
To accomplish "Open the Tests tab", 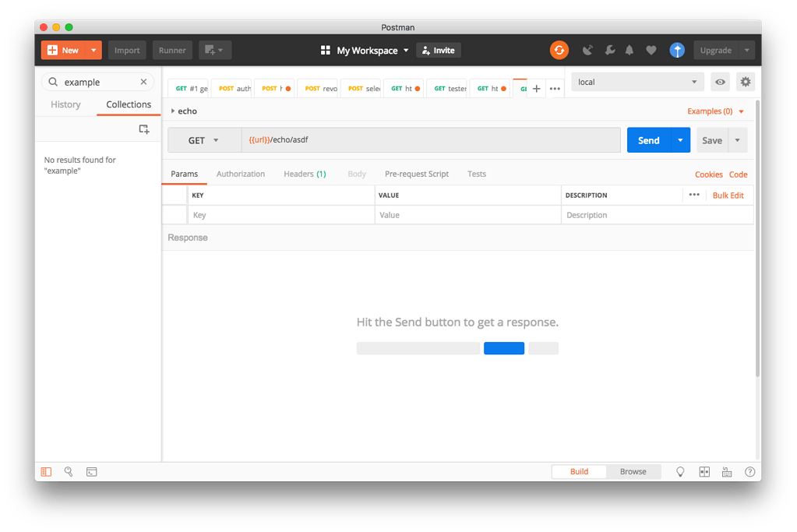I will point(476,174).
